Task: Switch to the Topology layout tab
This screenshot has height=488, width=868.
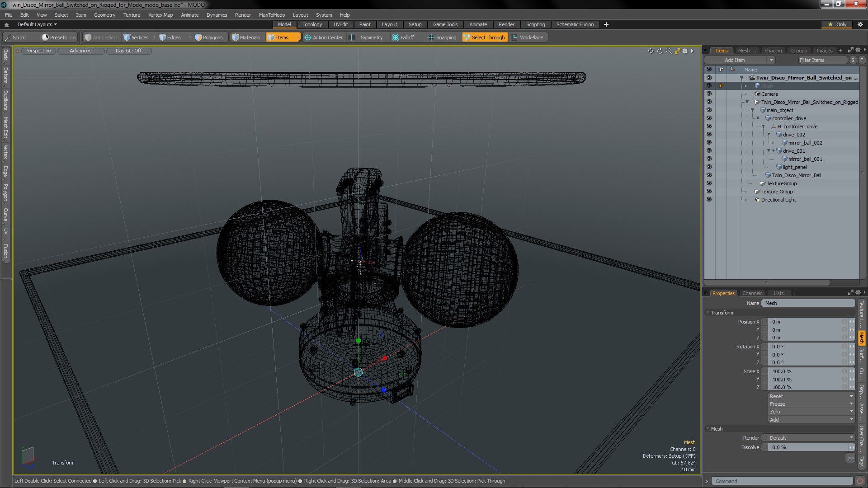Action: 312,24
